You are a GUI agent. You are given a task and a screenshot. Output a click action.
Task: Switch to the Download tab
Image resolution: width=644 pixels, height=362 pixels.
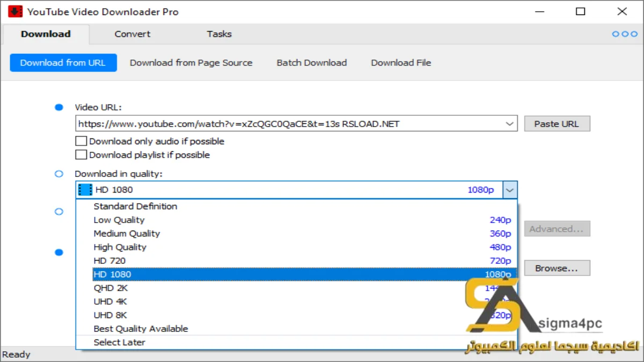(46, 34)
